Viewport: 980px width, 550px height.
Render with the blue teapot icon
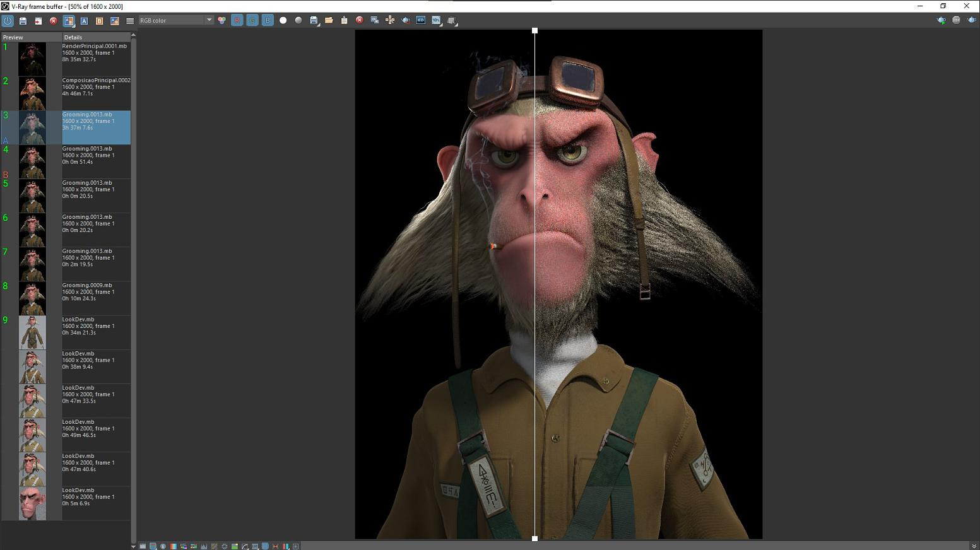click(972, 20)
